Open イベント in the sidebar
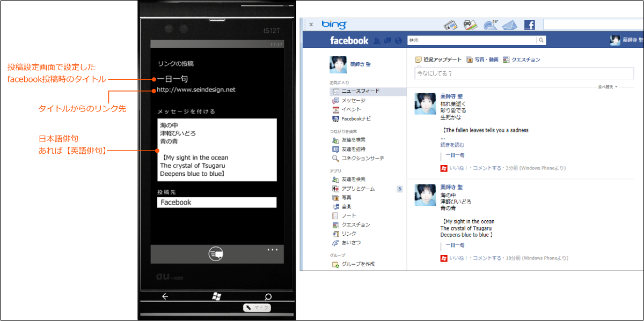Viewport: 644px width, 321px height. pyautogui.click(x=347, y=109)
